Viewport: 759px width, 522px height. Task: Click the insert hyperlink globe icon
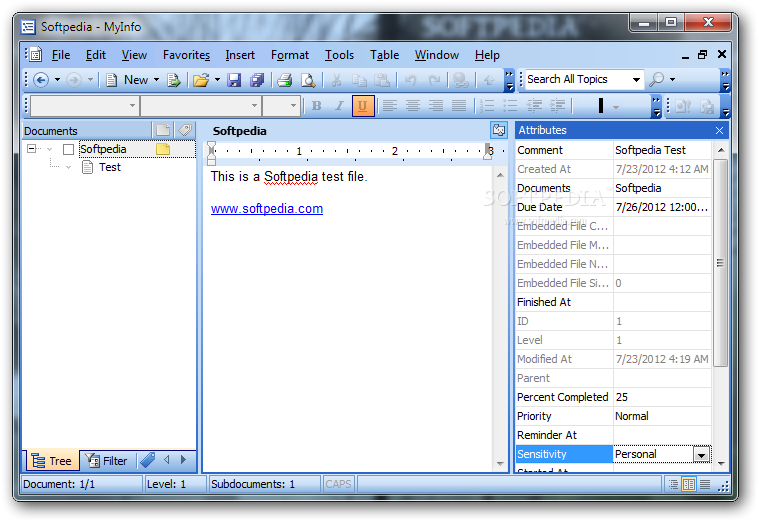click(461, 80)
